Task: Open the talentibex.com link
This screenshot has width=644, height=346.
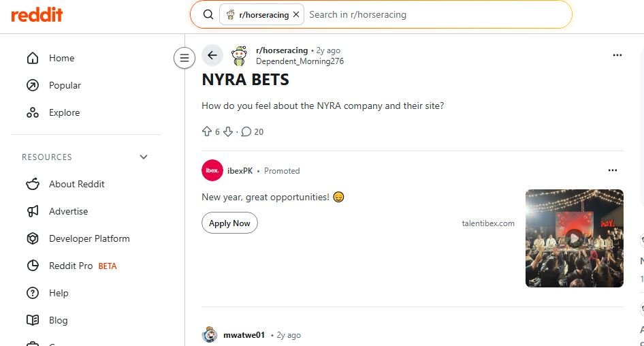Action: pos(488,223)
